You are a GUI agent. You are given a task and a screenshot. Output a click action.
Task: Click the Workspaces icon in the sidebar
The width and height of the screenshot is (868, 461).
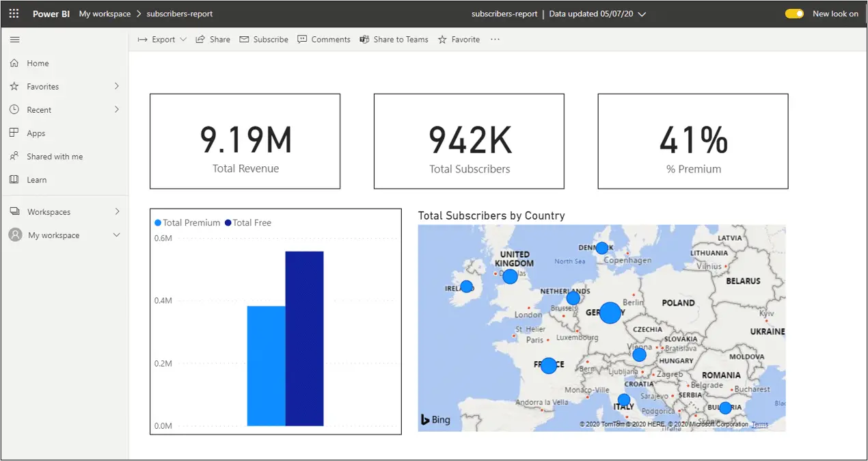(x=15, y=211)
